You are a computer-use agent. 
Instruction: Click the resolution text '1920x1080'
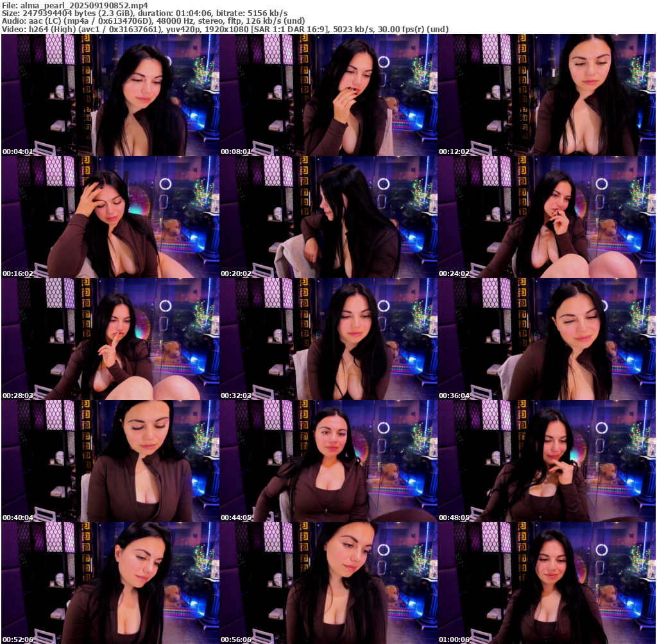tap(226, 30)
